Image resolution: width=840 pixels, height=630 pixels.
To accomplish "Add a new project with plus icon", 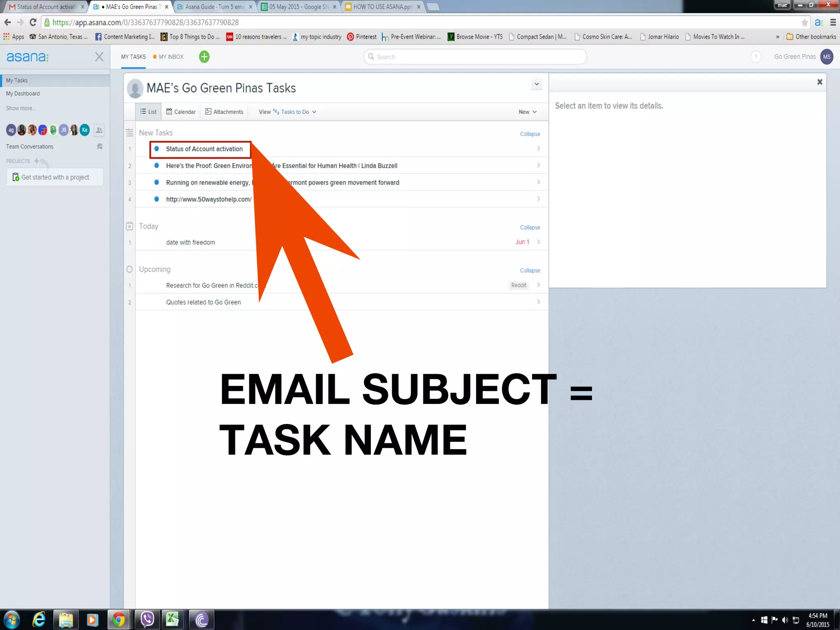I will coord(37,161).
